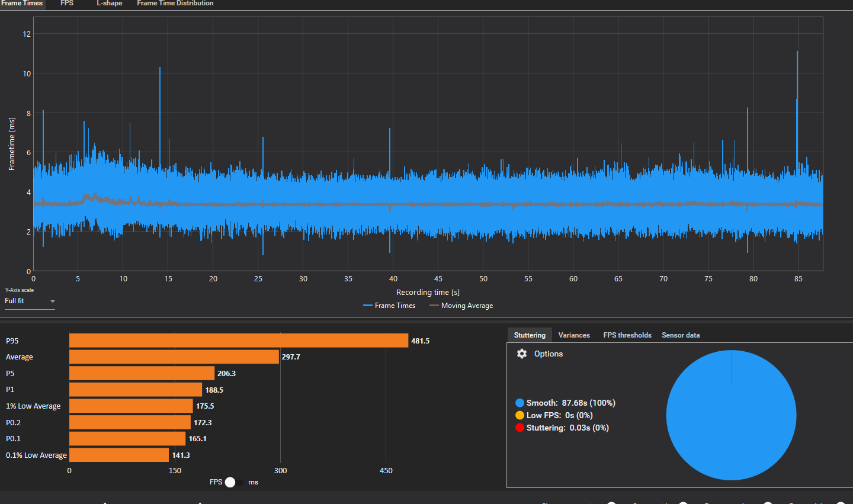Select the Frame Time Distribution tab

click(x=175, y=4)
